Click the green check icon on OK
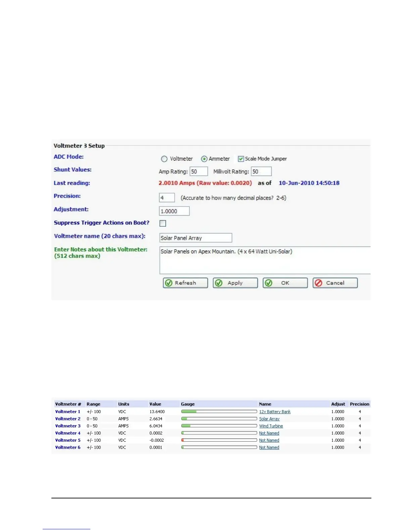 tap(269, 283)
